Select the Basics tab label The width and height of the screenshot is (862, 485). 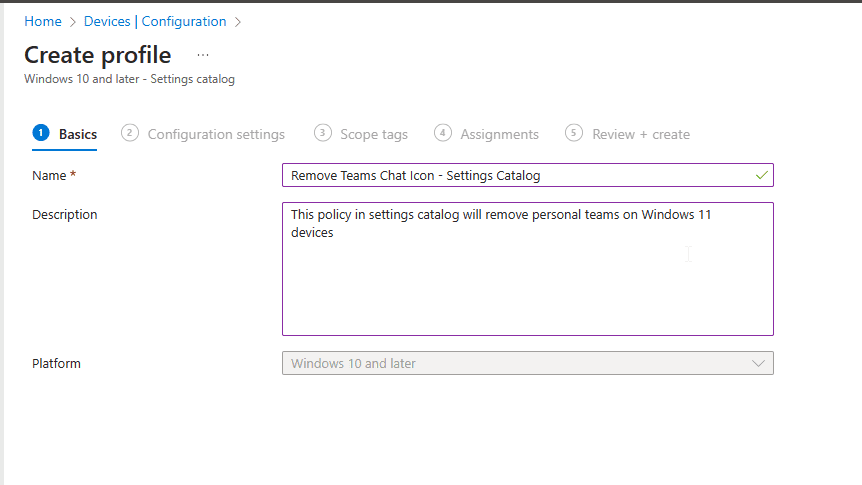78,134
